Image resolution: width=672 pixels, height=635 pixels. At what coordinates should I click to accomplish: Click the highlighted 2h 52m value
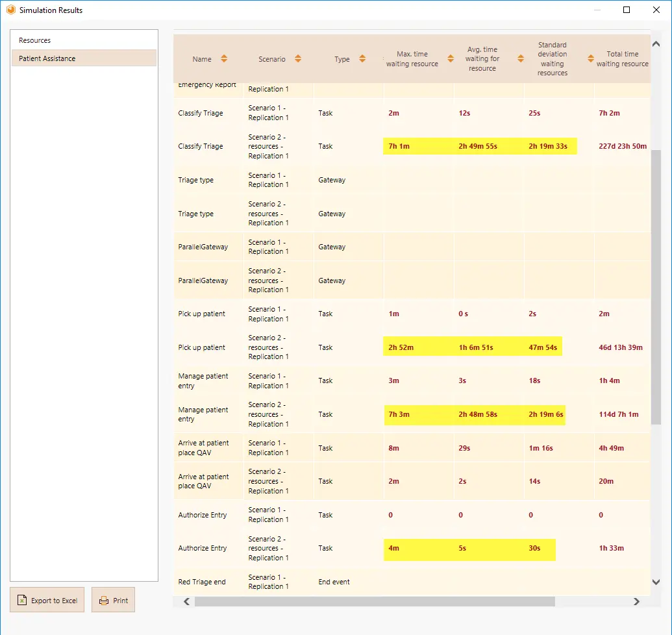coord(401,347)
